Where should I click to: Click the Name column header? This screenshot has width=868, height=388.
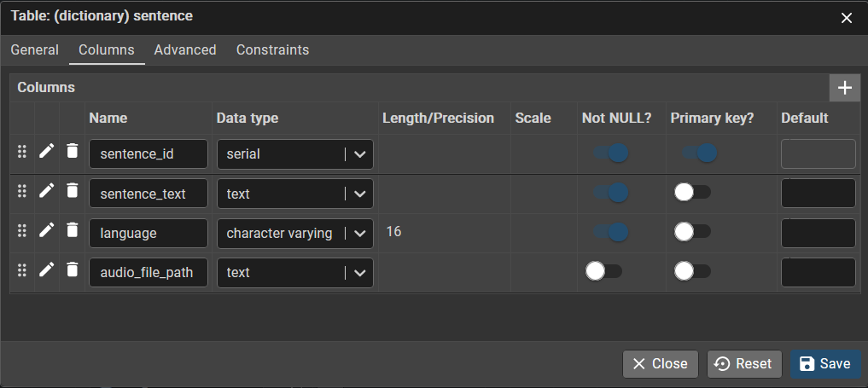tap(108, 119)
